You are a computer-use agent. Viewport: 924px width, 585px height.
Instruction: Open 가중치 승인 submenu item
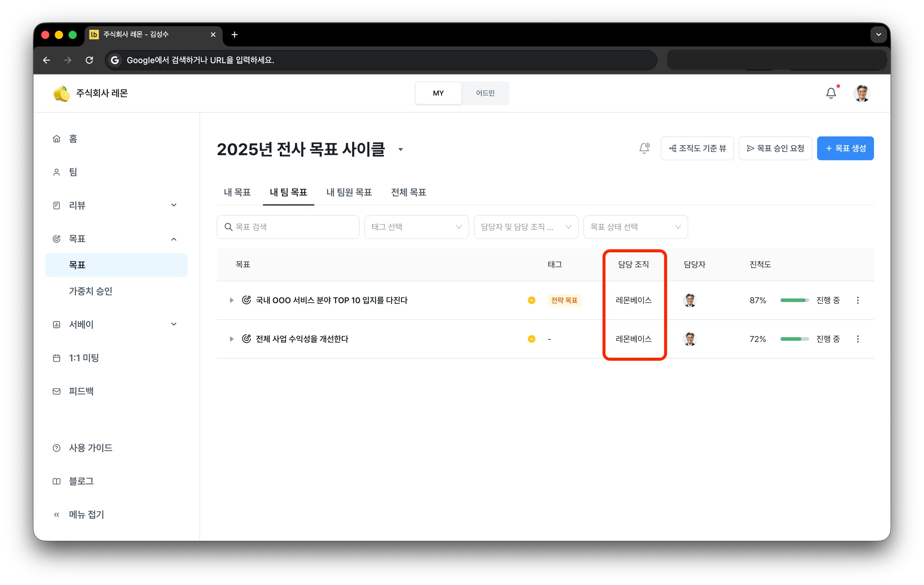click(90, 291)
